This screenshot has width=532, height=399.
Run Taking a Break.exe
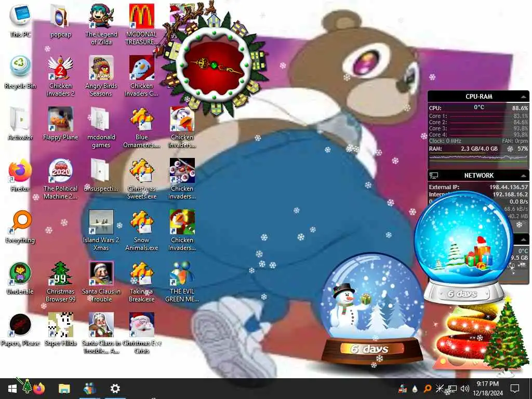coord(141,282)
